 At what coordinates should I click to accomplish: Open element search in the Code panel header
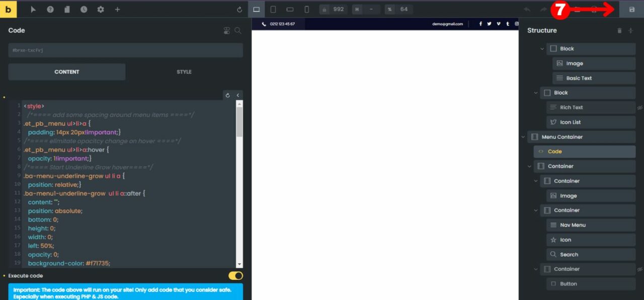(238, 30)
